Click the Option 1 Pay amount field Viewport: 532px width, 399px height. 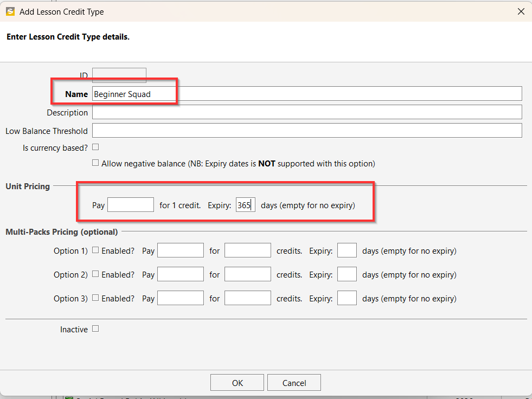tap(180, 250)
